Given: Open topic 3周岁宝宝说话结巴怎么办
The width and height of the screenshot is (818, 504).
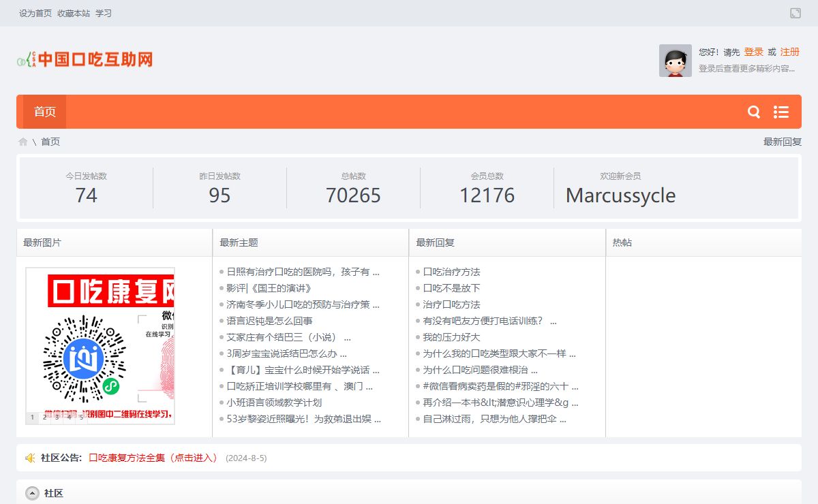Looking at the screenshot, I should pos(287,353).
